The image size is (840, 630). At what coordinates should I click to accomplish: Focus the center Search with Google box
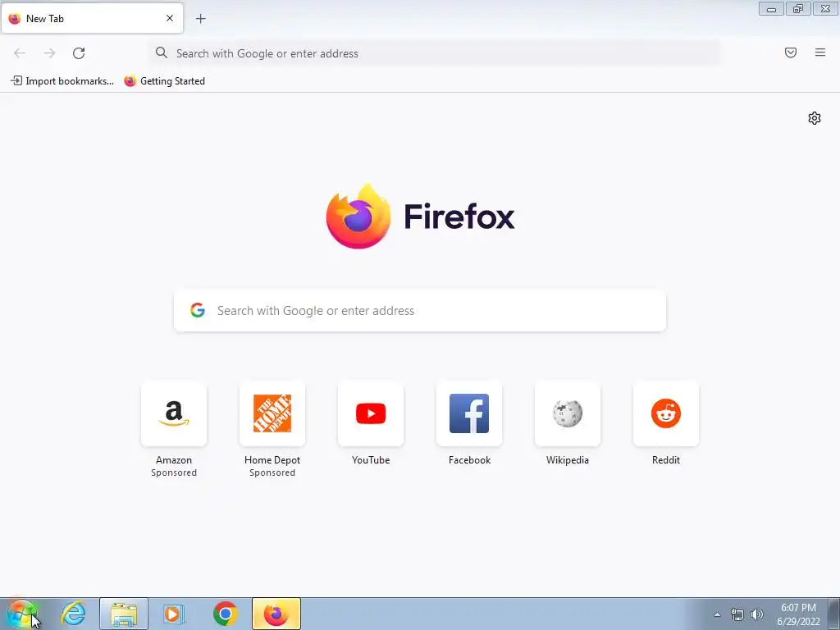click(x=420, y=311)
